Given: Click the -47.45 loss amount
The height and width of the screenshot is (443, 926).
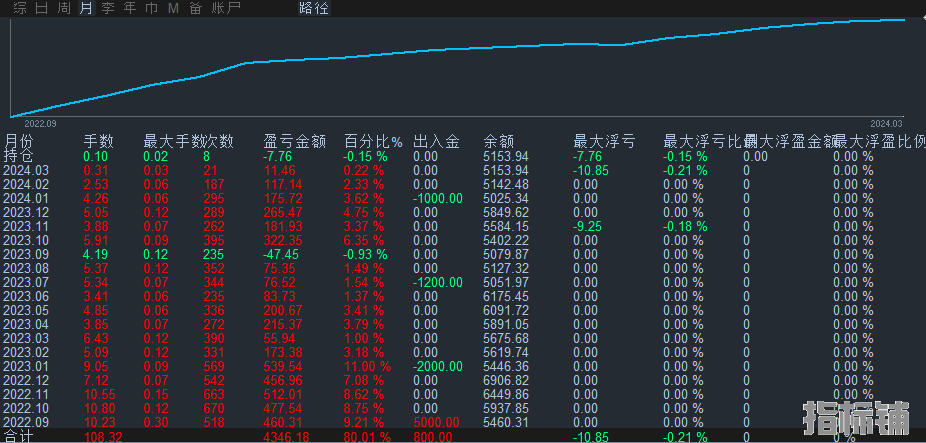Looking at the screenshot, I should (281, 255).
